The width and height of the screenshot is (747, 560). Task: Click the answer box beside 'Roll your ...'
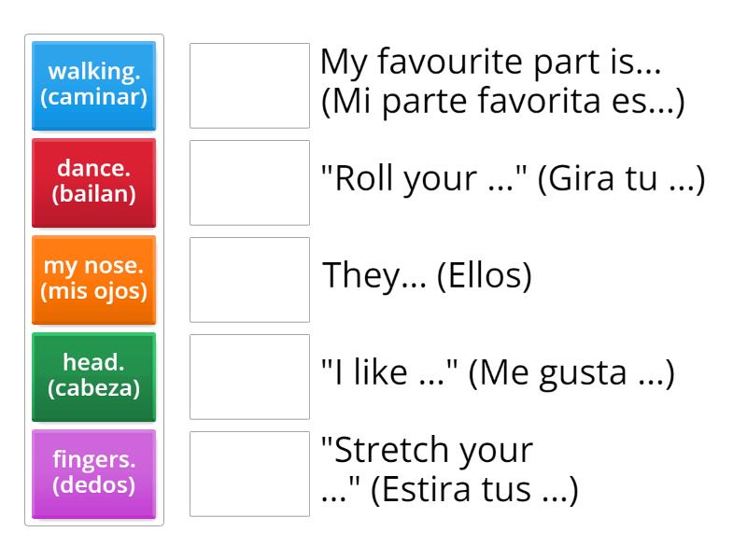tap(249, 183)
